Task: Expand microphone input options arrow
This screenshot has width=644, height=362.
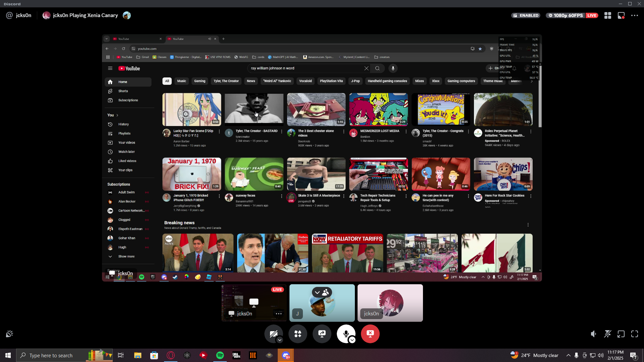Action: pyautogui.click(x=352, y=340)
